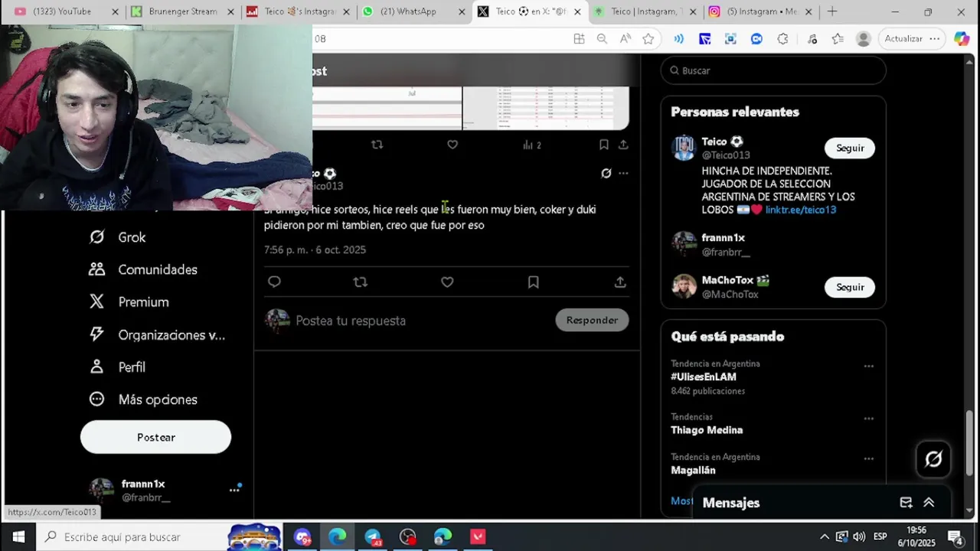Open the linktr.ee/teico13 link
This screenshot has width=980, height=551.
point(801,210)
